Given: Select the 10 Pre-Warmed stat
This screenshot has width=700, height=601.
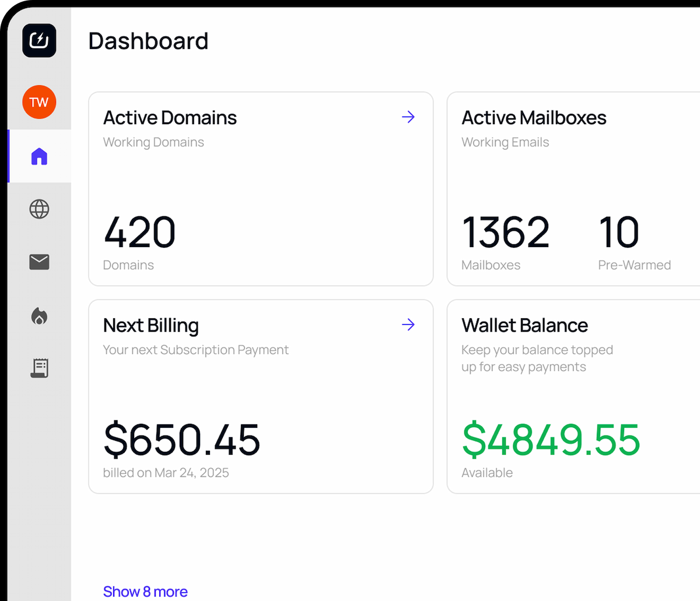Looking at the screenshot, I should tap(618, 233).
